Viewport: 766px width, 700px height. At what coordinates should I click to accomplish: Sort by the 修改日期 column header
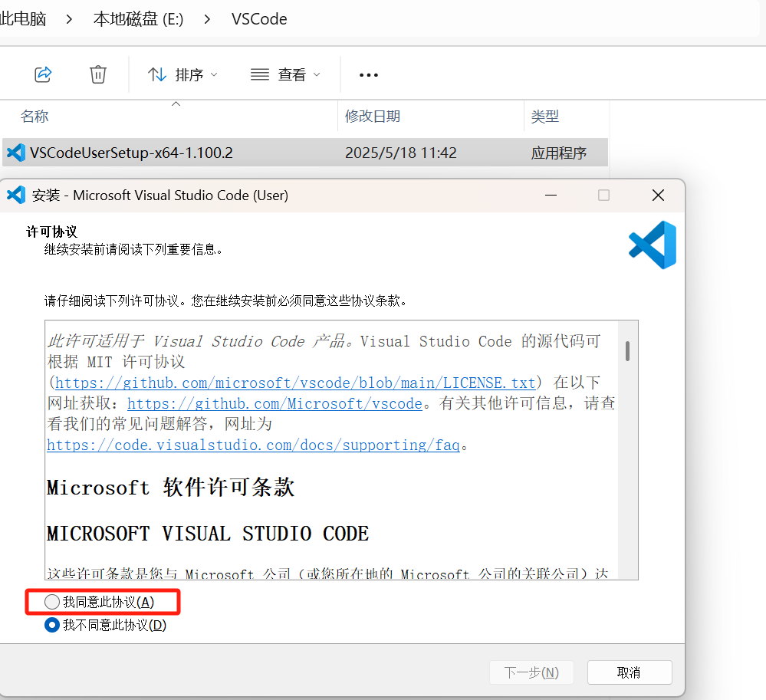pos(372,117)
